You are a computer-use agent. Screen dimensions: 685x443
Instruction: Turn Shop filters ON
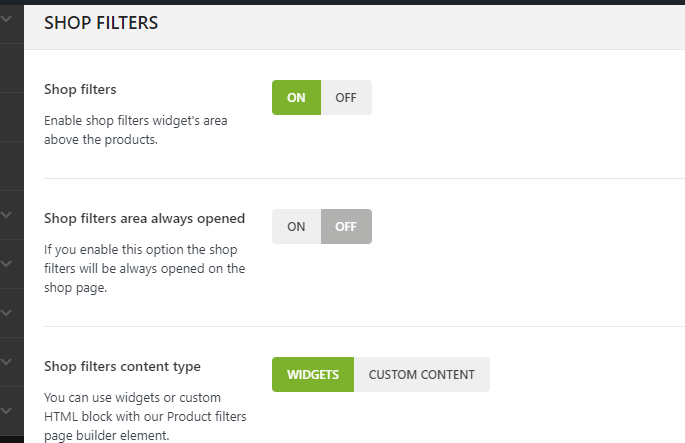pyautogui.click(x=296, y=98)
